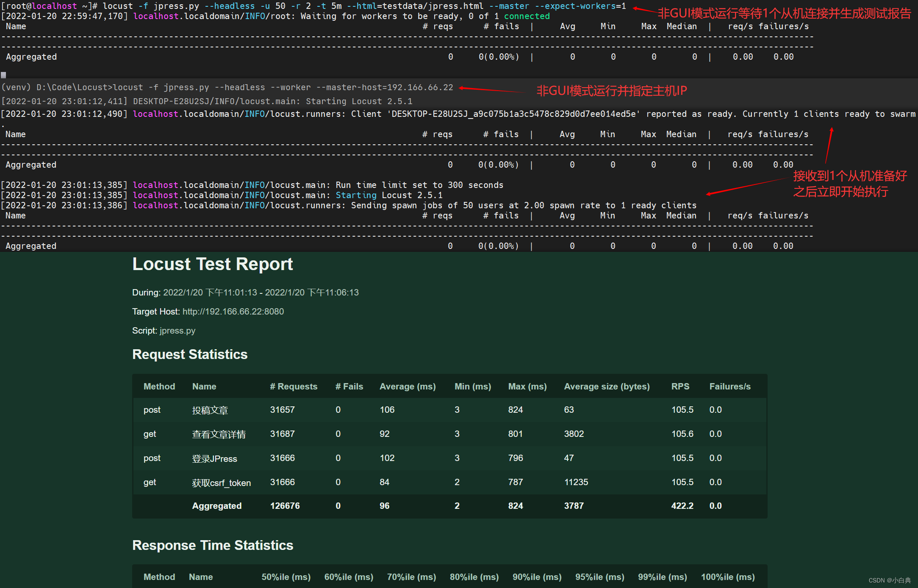Click the Failures/s column header in report

click(x=730, y=386)
